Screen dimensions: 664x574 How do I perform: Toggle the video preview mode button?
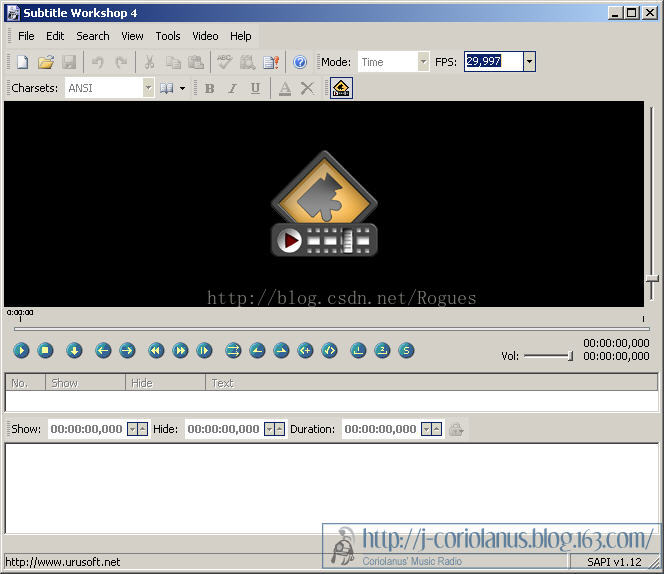(x=341, y=88)
